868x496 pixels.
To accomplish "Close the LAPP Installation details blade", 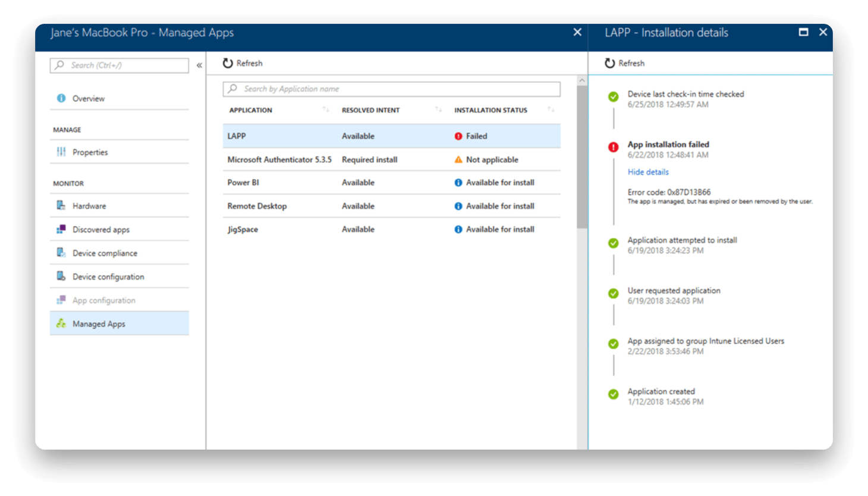I will point(823,32).
